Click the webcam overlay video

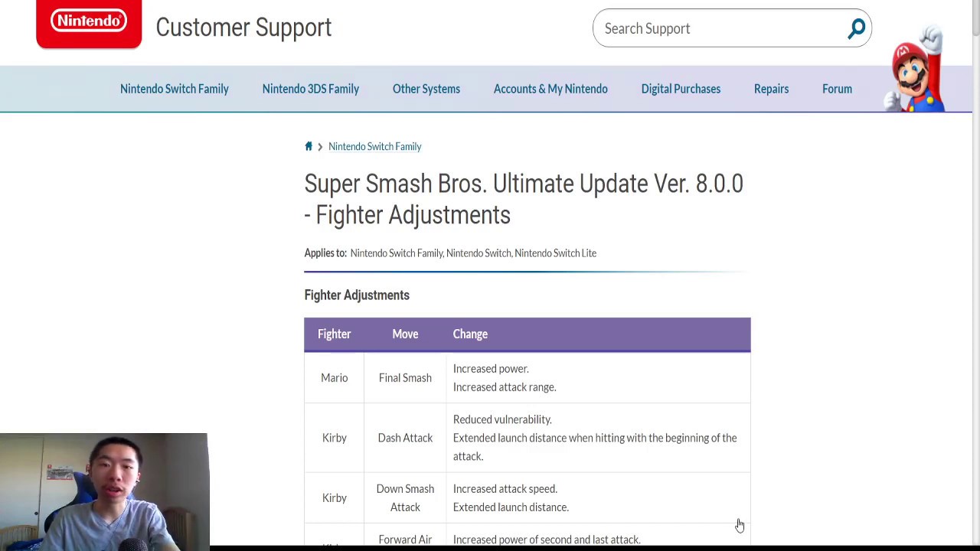coord(104,492)
